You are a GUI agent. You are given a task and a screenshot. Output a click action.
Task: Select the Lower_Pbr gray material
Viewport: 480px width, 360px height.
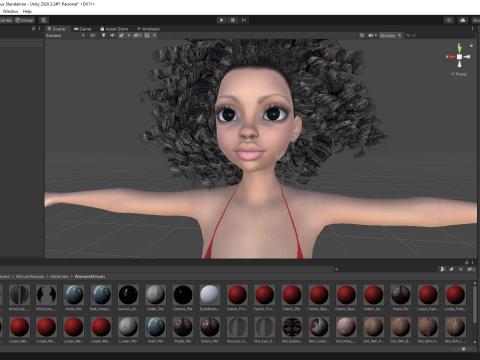point(128,330)
